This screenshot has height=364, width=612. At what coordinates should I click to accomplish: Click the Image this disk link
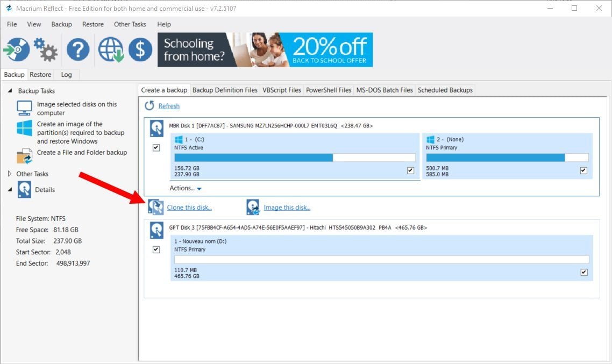pos(287,207)
